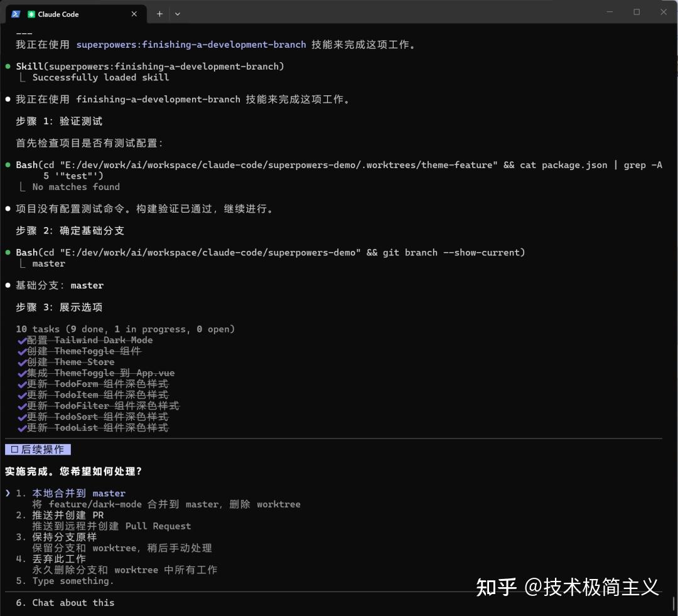Click the 'Successfully loaded skill' output line

[100, 77]
